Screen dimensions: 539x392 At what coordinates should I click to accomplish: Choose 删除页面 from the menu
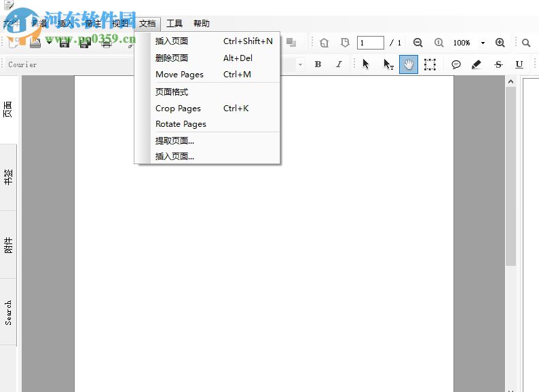coord(208,58)
